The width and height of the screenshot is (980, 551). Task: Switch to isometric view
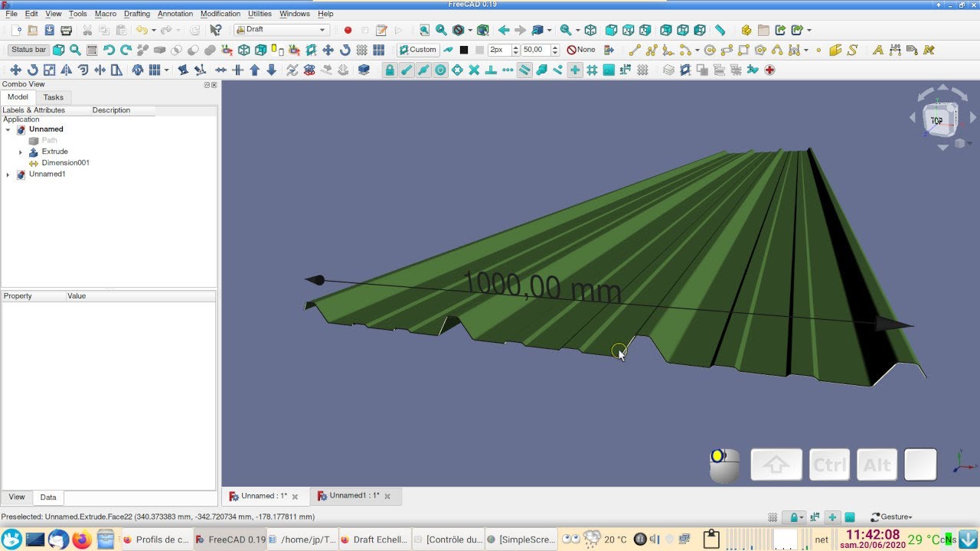coord(590,30)
